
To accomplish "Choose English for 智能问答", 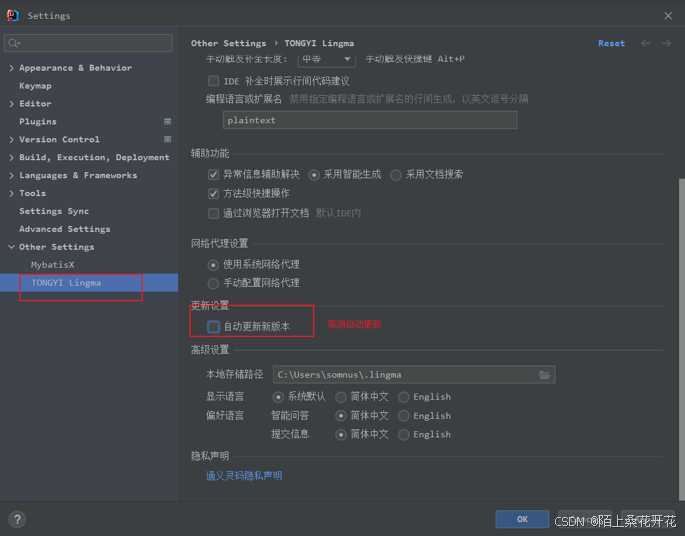I will tap(404, 416).
